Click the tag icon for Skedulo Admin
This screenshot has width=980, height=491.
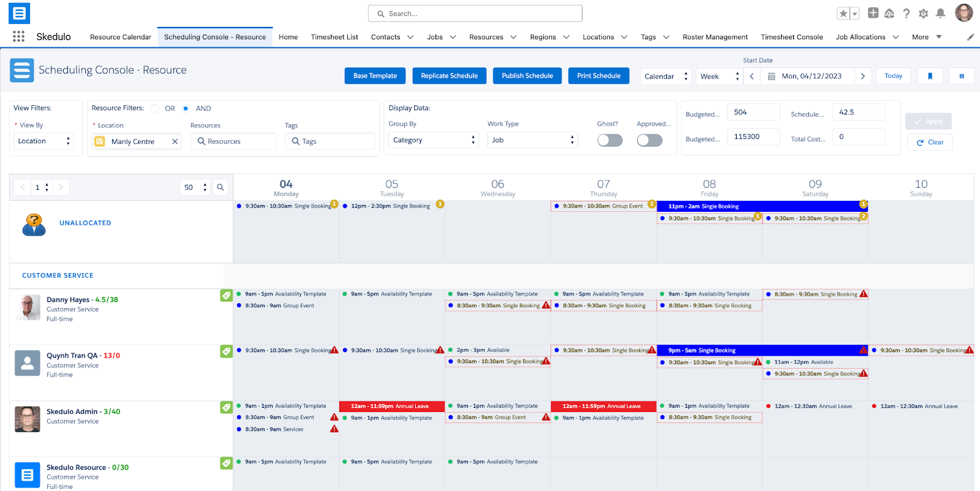[x=226, y=407]
